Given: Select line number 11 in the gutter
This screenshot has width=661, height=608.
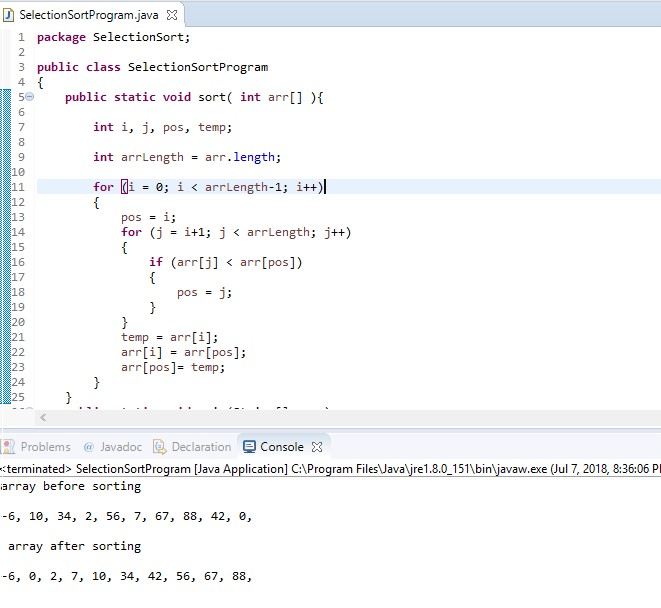Looking at the screenshot, I should [x=18, y=187].
